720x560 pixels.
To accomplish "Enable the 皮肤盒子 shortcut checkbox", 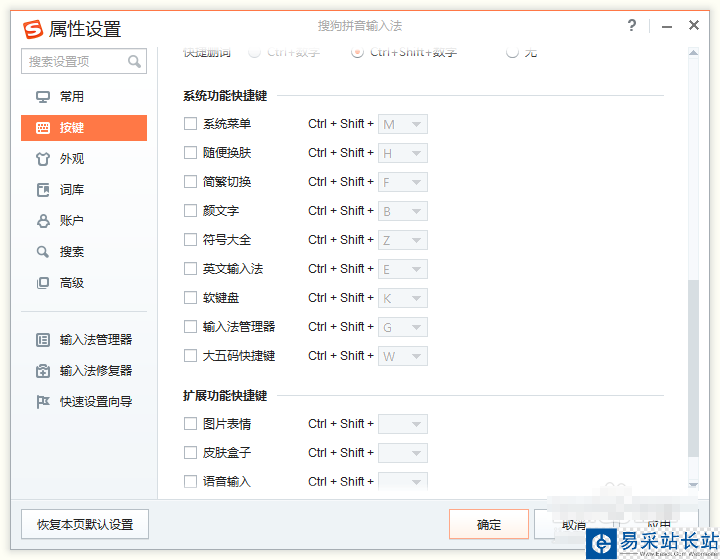I will point(190,453).
